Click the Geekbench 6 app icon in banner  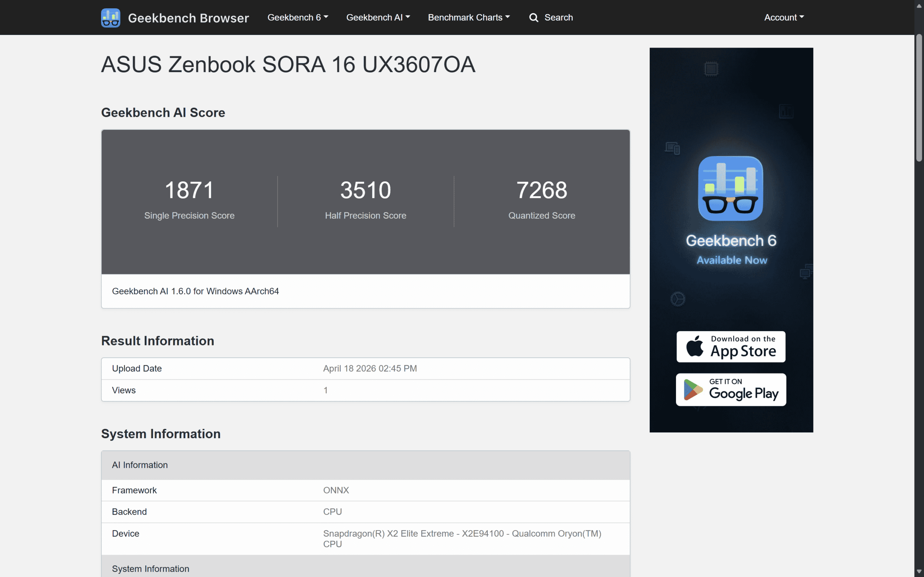click(x=731, y=189)
